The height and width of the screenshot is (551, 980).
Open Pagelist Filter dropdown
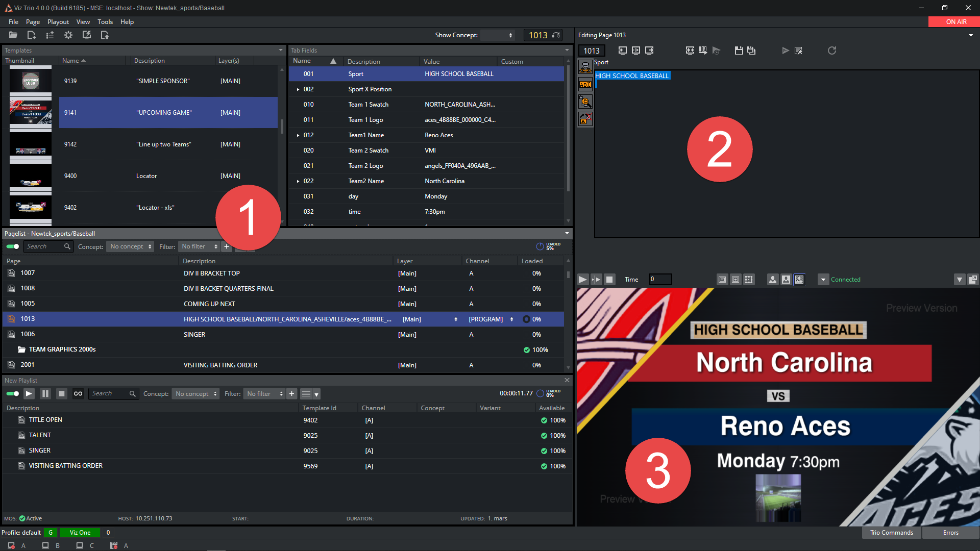[x=200, y=246]
